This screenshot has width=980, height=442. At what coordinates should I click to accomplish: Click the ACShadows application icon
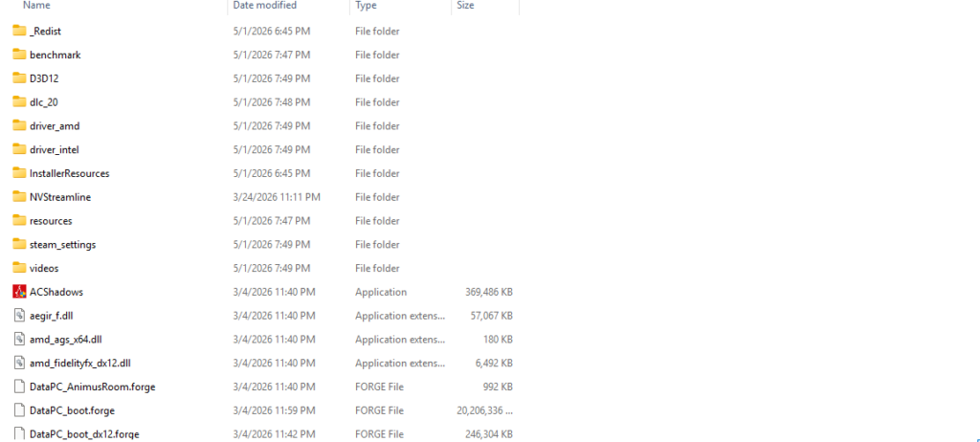coord(19,292)
